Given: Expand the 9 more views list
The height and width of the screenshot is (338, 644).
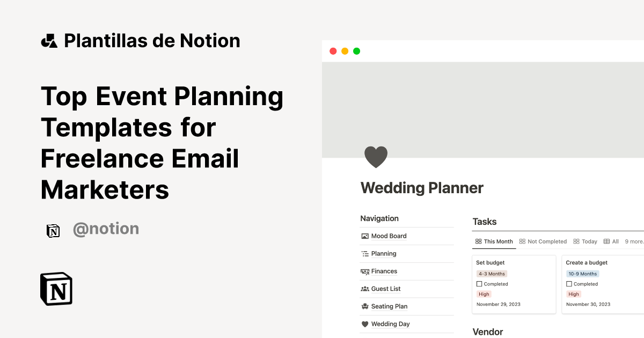Looking at the screenshot, I should [635, 241].
